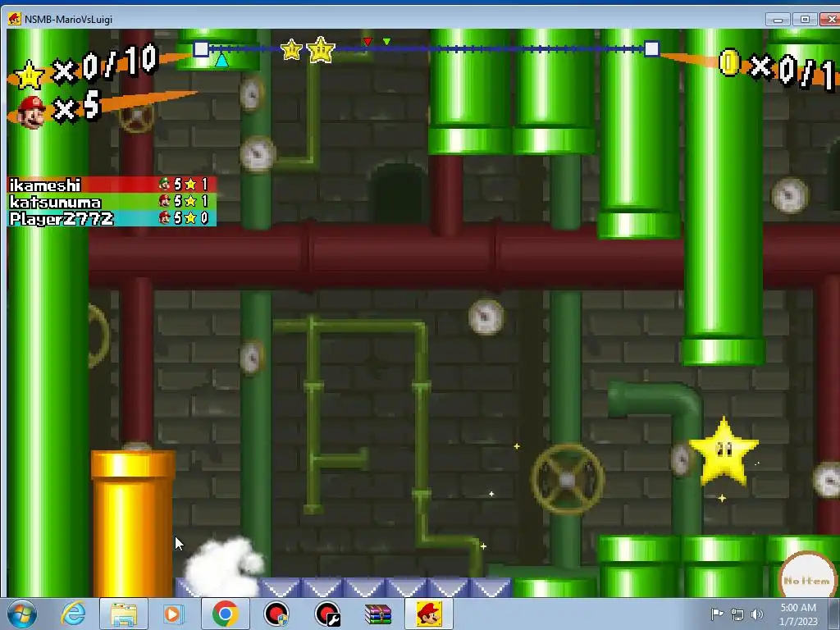
Task: Click the big yellow Power Star
Action: (724, 452)
